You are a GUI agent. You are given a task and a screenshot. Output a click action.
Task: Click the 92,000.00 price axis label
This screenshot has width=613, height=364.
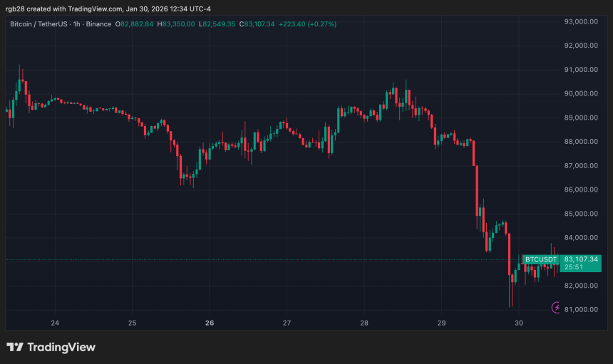click(581, 46)
